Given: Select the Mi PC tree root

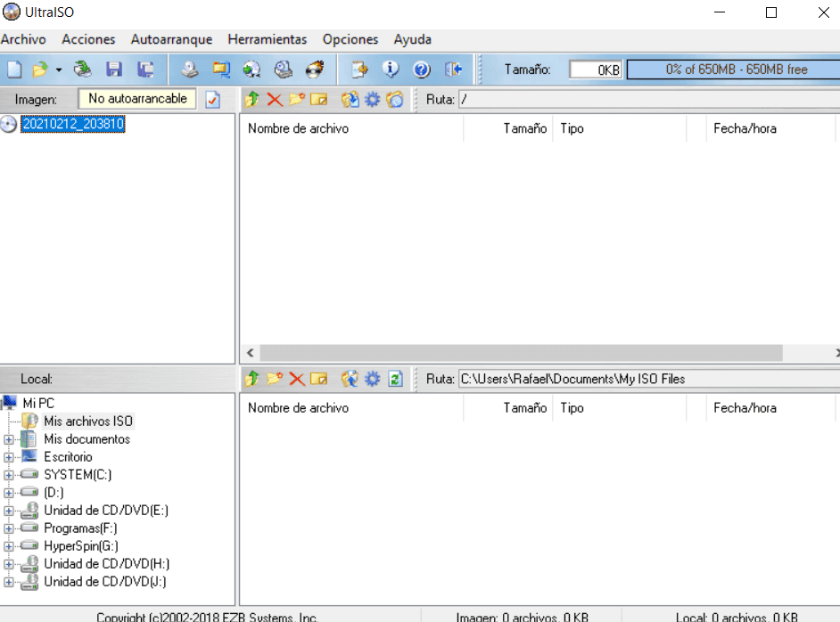Looking at the screenshot, I should (38, 403).
